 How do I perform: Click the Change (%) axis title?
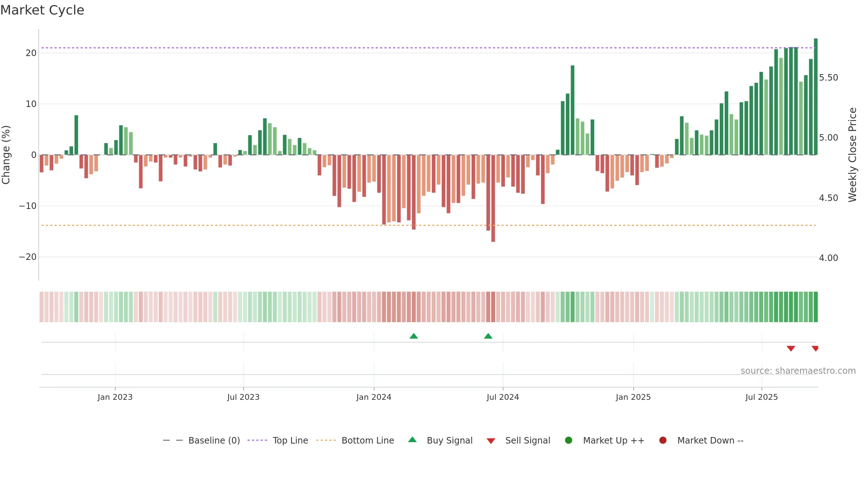6,155
